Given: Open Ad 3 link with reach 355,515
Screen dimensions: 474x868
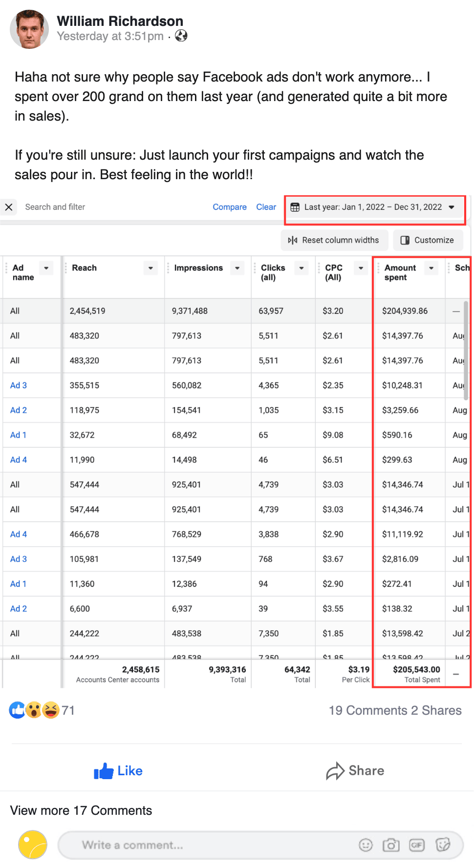Looking at the screenshot, I should [x=19, y=386].
